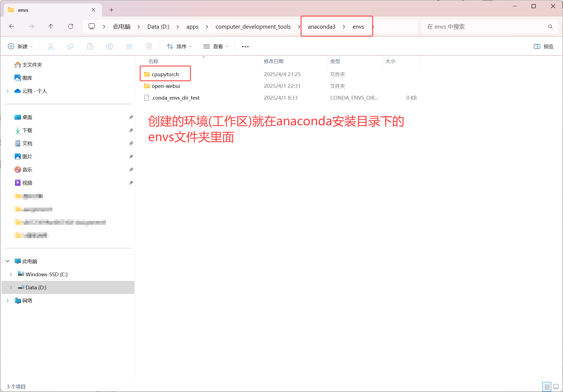The image size is (563, 392).
Task: Select the cpupytorch folder
Action: point(165,74)
